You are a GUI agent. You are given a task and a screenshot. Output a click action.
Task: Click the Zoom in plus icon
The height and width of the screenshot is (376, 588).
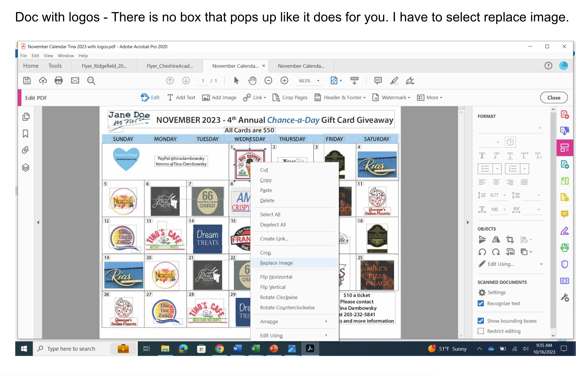[284, 81]
